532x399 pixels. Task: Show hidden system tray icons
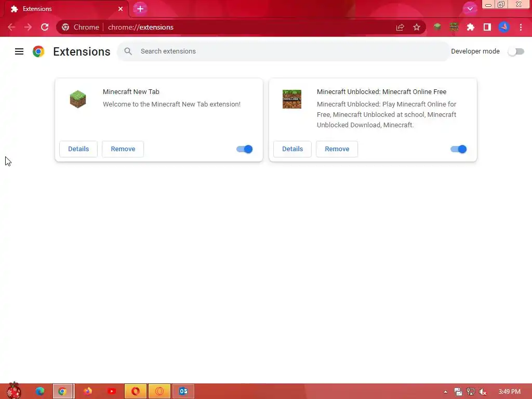445,392
